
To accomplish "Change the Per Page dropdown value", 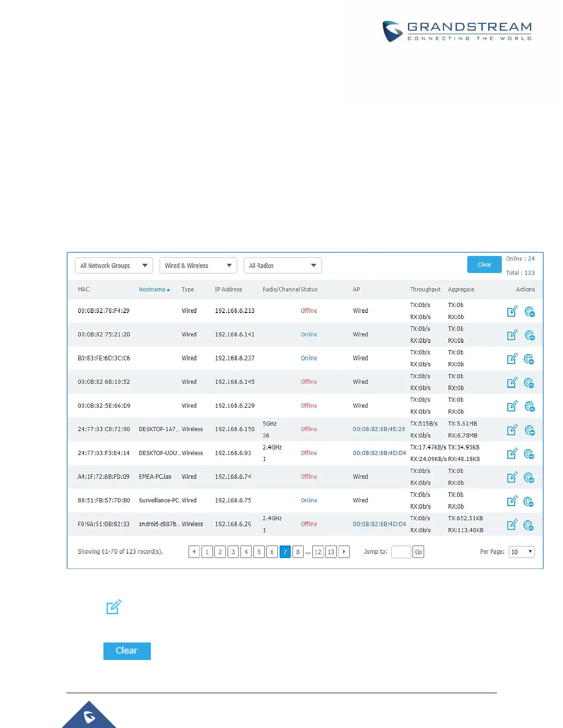I will pyautogui.click(x=522, y=552).
